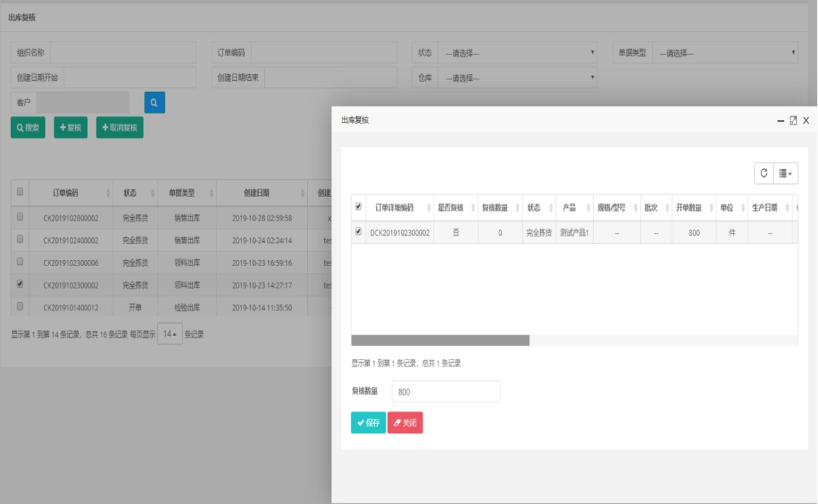Image resolution: width=818 pixels, height=504 pixels.
Task: Sort by 订单编码 column in background table
Action: click(x=71, y=193)
